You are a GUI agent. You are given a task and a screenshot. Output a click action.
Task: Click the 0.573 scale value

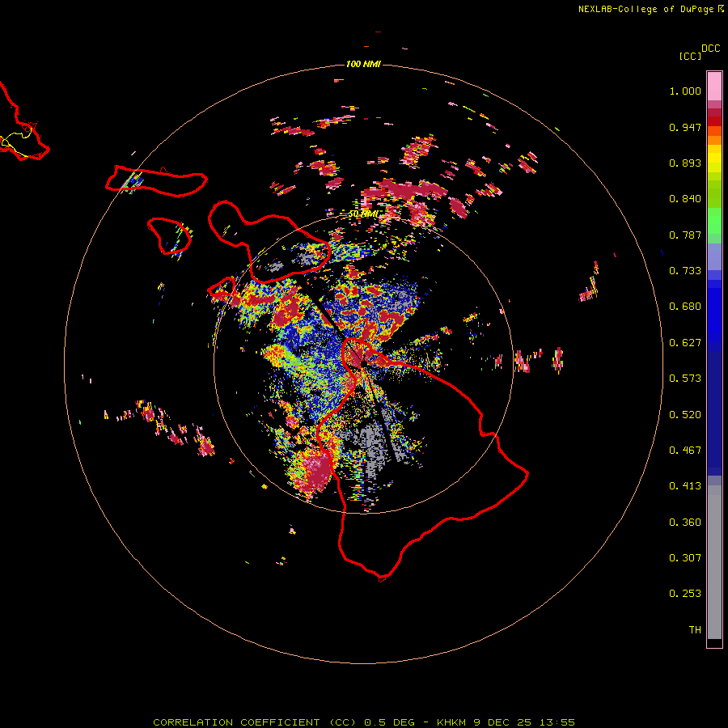pyautogui.click(x=685, y=379)
